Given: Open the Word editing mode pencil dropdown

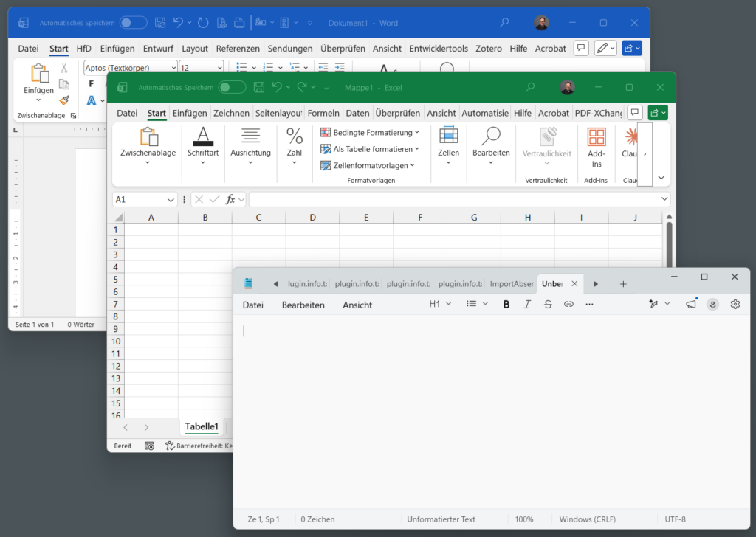Looking at the screenshot, I should pyautogui.click(x=605, y=48).
